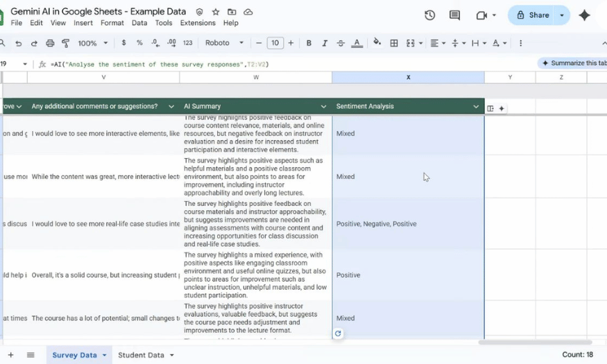
Task: Click the font size field showing 10
Action: [275, 43]
